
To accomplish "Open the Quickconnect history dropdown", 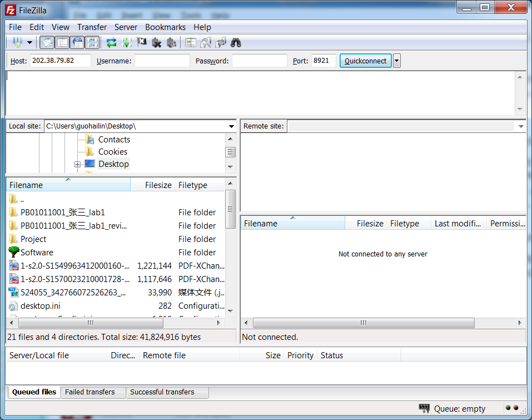I will (396, 61).
